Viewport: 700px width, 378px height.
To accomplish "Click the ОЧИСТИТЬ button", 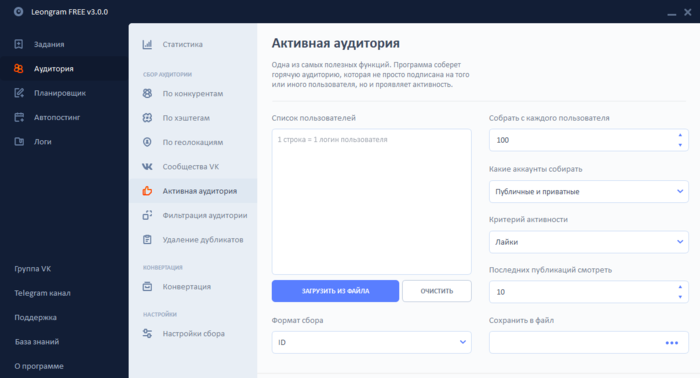I will pyautogui.click(x=437, y=291).
